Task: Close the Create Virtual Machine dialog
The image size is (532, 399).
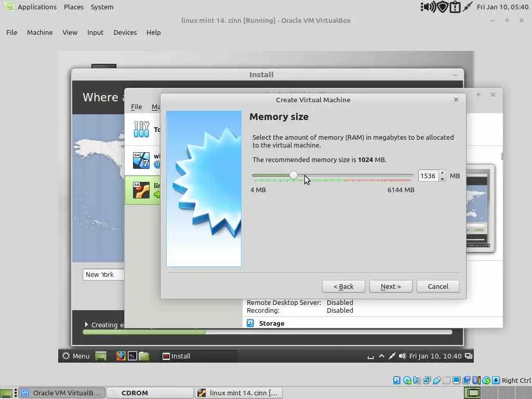Action: 456,99
